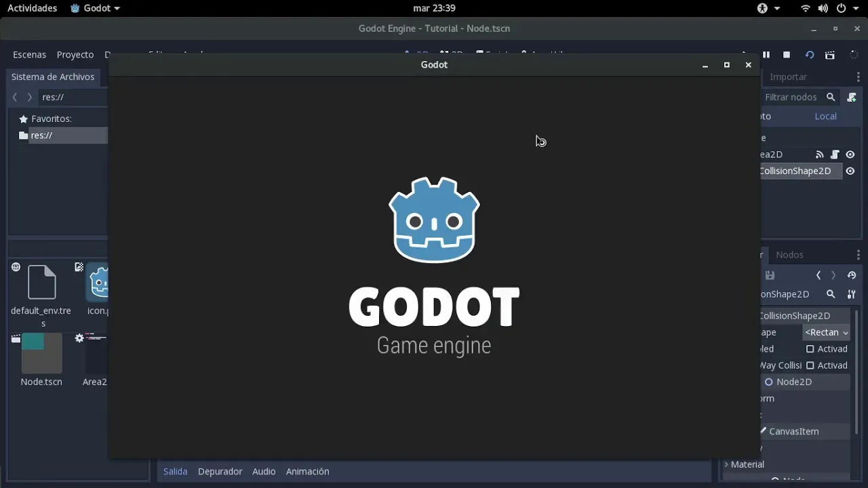Go back in file system navigation

(15, 98)
